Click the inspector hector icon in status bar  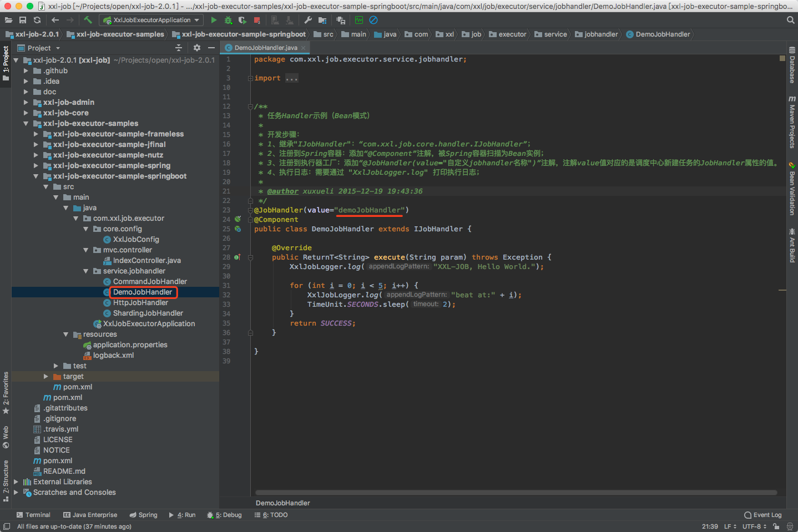pyautogui.click(x=790, y=526)
